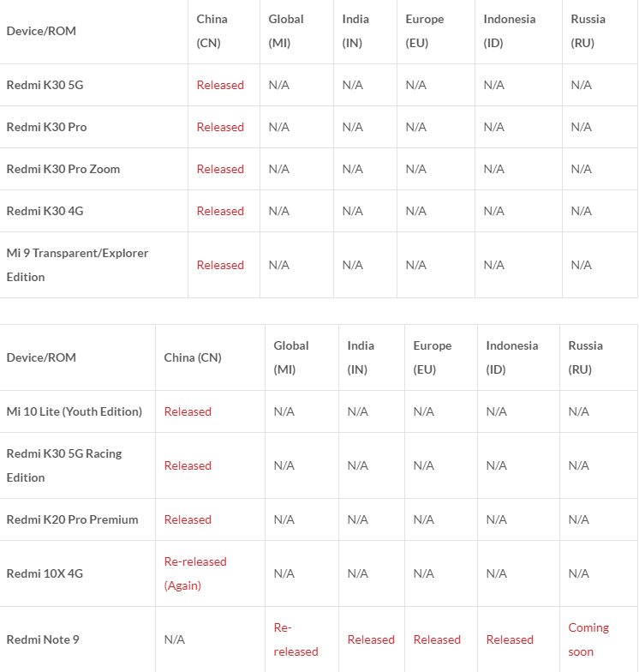Image resolution: width=639 pixels, height=672 pixels.
Task: Open Released link for Redmi K30 5G Racing Edition
Action: pos(188,465)
